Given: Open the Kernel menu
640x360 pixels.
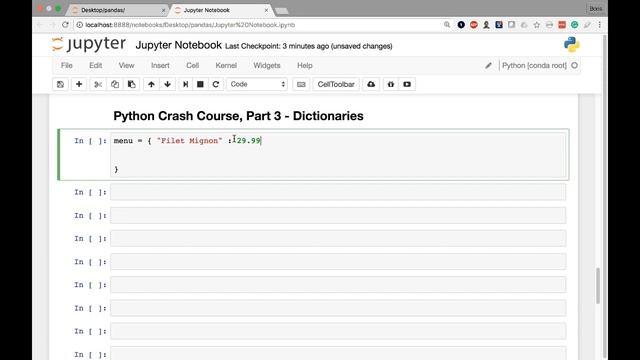Looking at the screenshot, I should tap(226, 65).
